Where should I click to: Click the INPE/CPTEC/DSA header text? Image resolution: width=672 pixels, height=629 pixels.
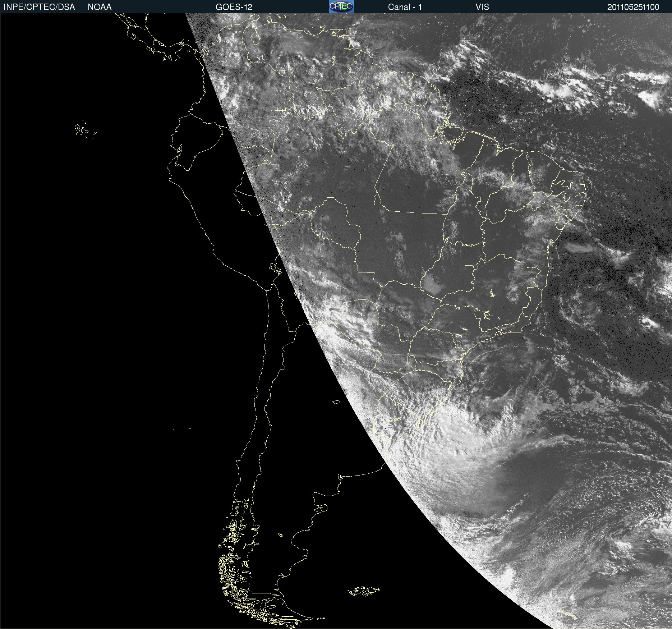[x=39, y=7]
